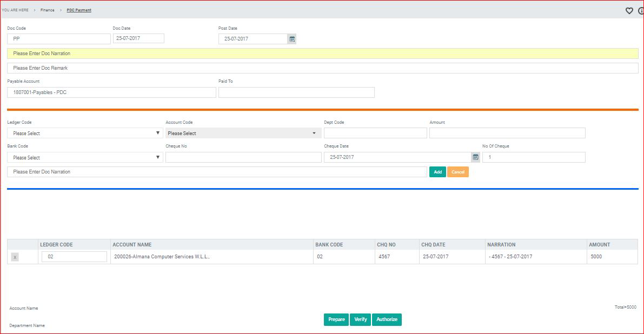Click the Paid To input field
The image size is (644, 334).
[x=296, y=92]
